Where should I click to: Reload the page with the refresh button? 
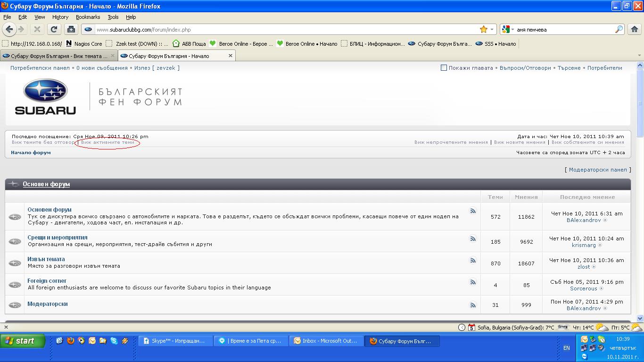(54, 29)
